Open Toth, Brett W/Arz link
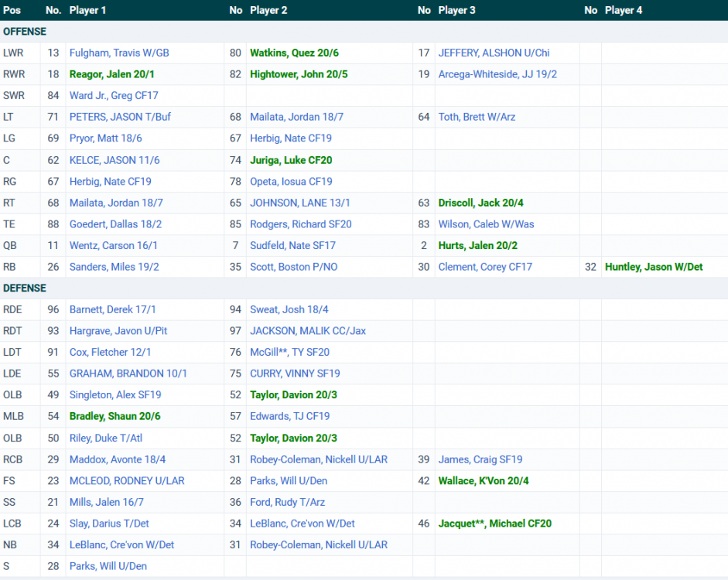This screenshot has height=580, width=728. point(477,117)
